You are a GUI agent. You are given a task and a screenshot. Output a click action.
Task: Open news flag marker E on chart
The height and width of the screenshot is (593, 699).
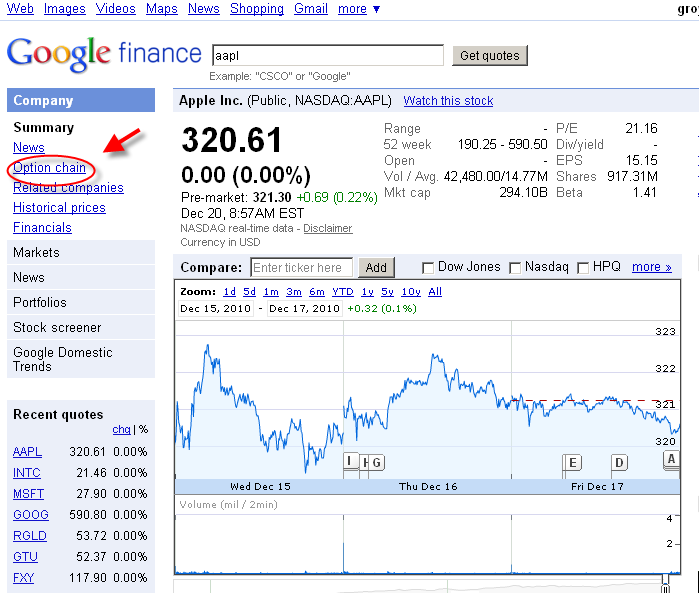573,462
